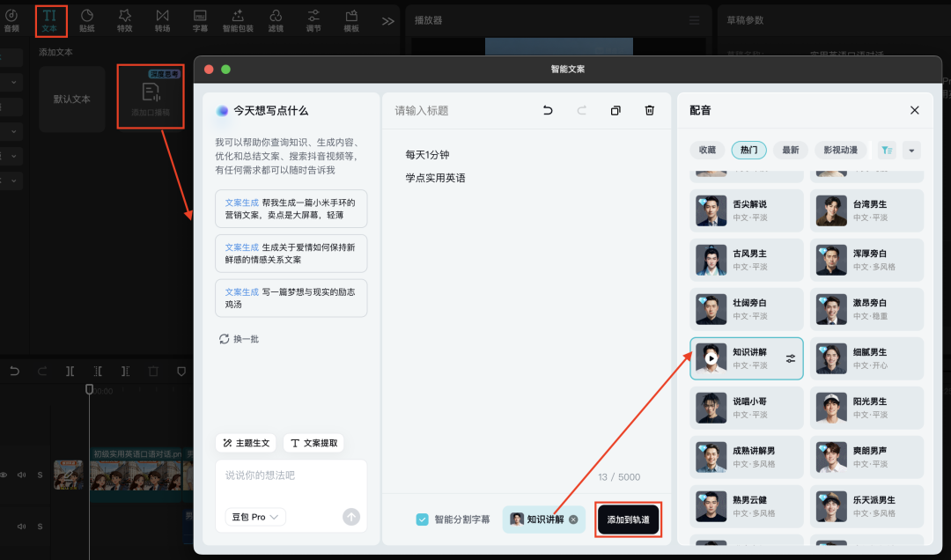Switch voice filter to 收藏 (Favorites)
The width and height of the screenshot is (951, 560).
pos(707,150)
